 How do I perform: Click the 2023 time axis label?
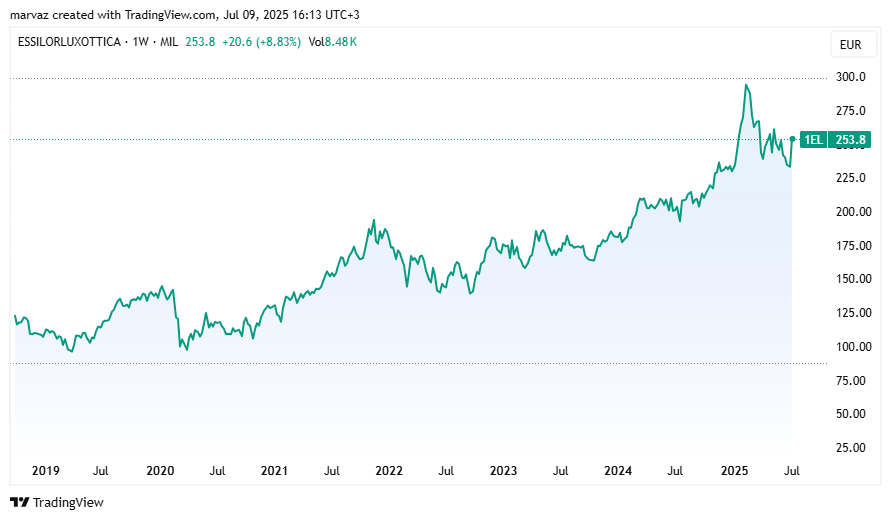[x=503, y=471]
